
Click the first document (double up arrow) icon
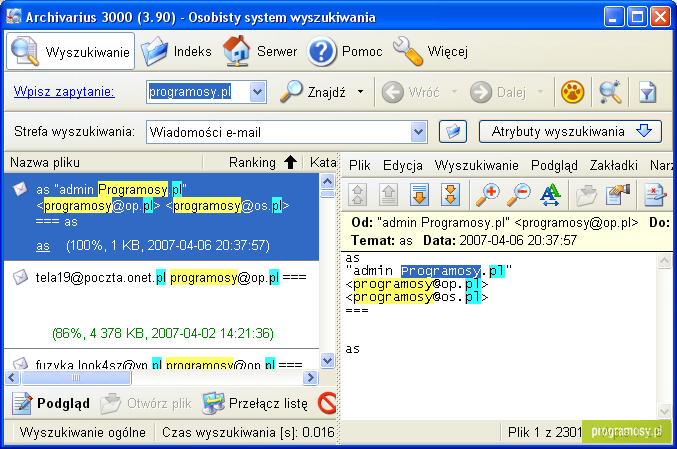coord(357,195)
